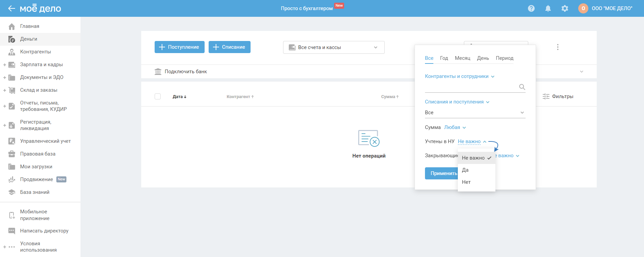Tick the select-all checkbox in table header

[x=158, y=96]
